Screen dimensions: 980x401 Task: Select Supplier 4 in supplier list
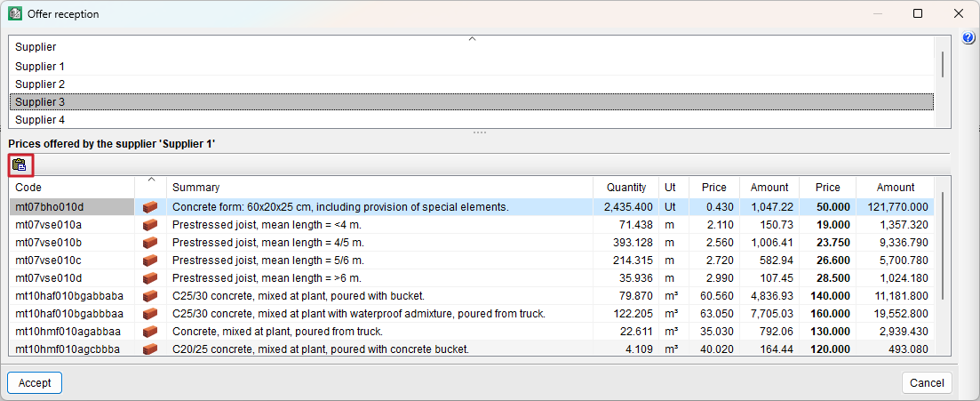pyautogui.click(x=40, y=120)
